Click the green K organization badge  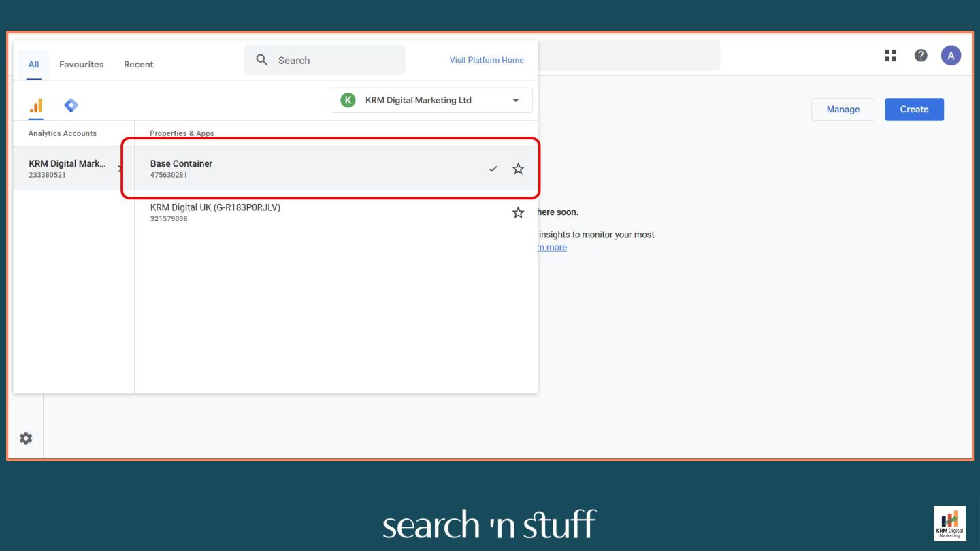(x=348, y=100)
